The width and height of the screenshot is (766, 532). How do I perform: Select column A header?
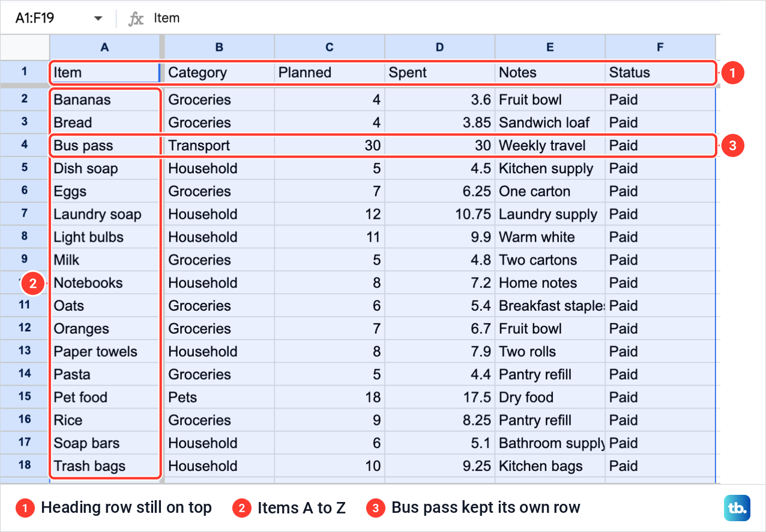(x=105, y=47)
